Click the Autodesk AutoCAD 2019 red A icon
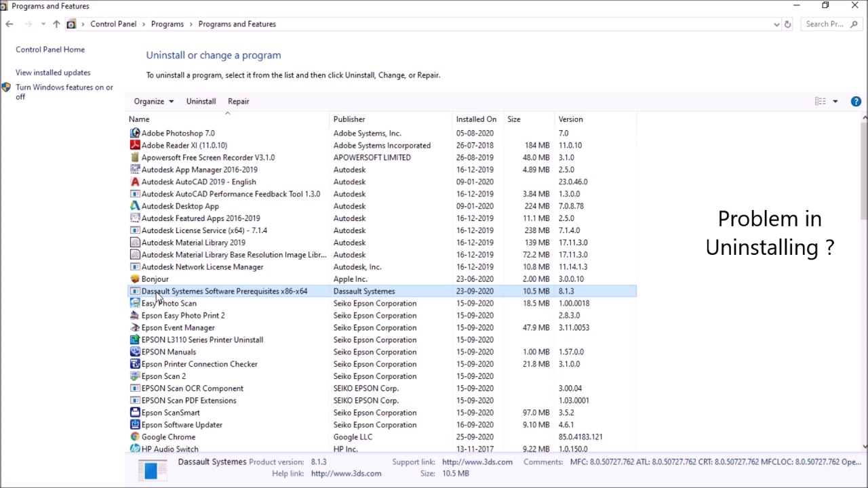Image resolution: width=868 pixels, height=488 pixels. point(135,182)
